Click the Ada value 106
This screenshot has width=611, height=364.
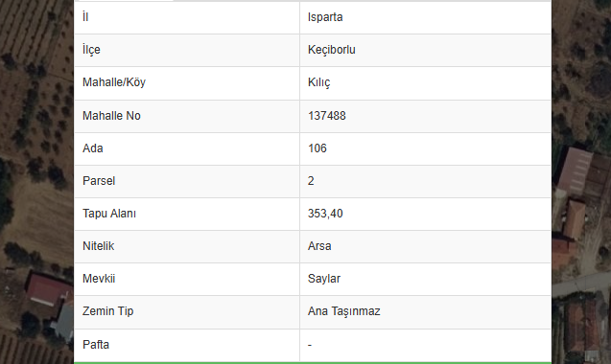[x=317, y=148]
